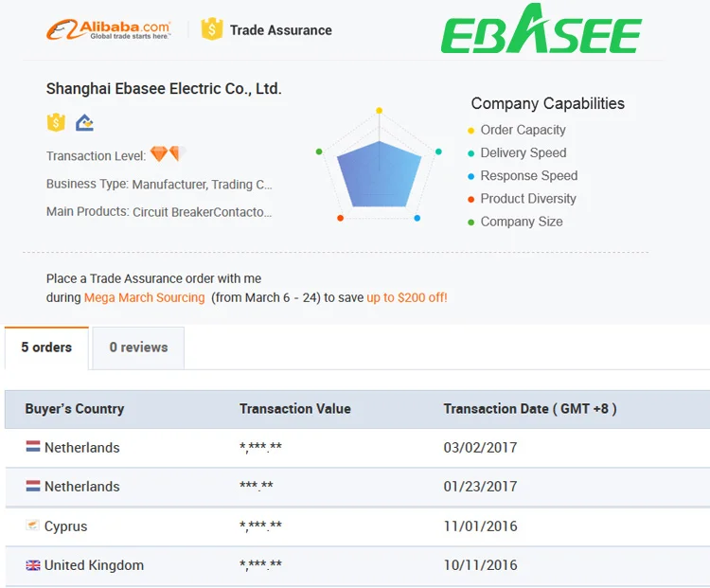
Task: Click the orange diamond transaction level icon
Action: [158, 154]
